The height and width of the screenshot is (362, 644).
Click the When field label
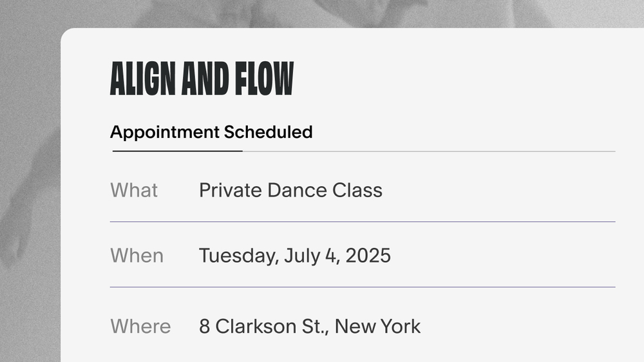[137, 256]
